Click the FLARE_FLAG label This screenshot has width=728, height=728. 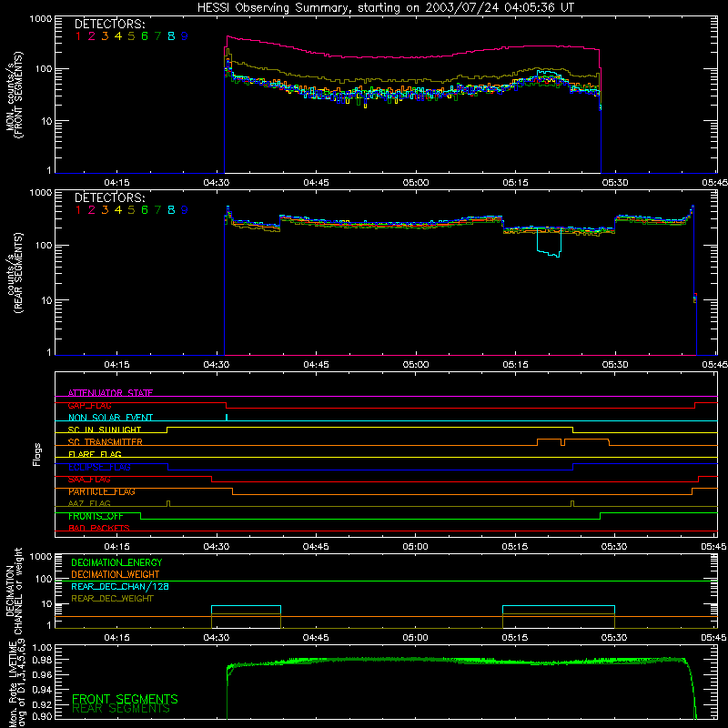pos(95,454)
